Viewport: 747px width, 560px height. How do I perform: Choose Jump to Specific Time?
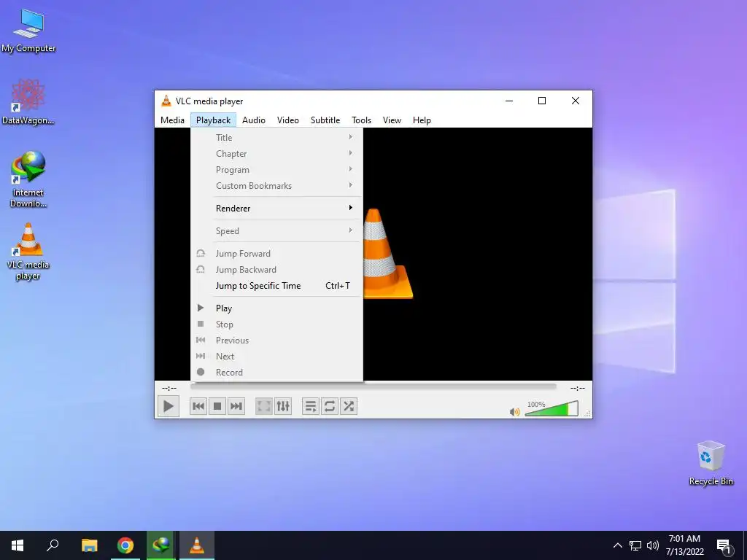pos(276,286)
